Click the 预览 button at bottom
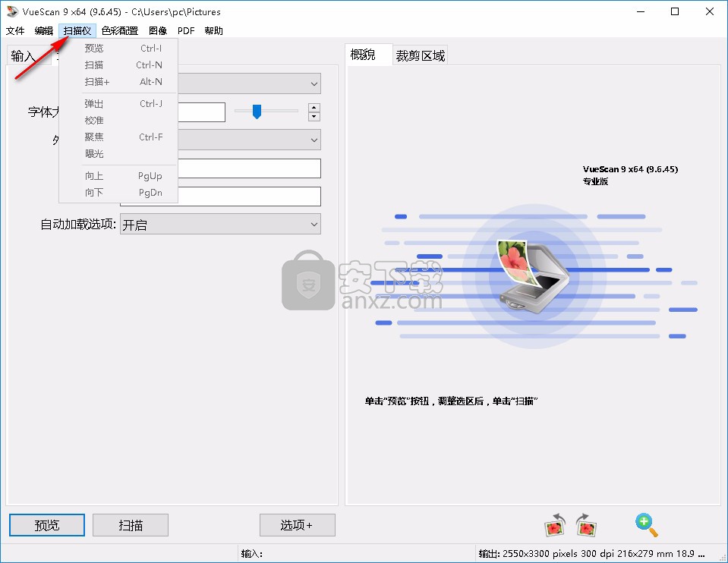728x563 pixels. [47, 525]
